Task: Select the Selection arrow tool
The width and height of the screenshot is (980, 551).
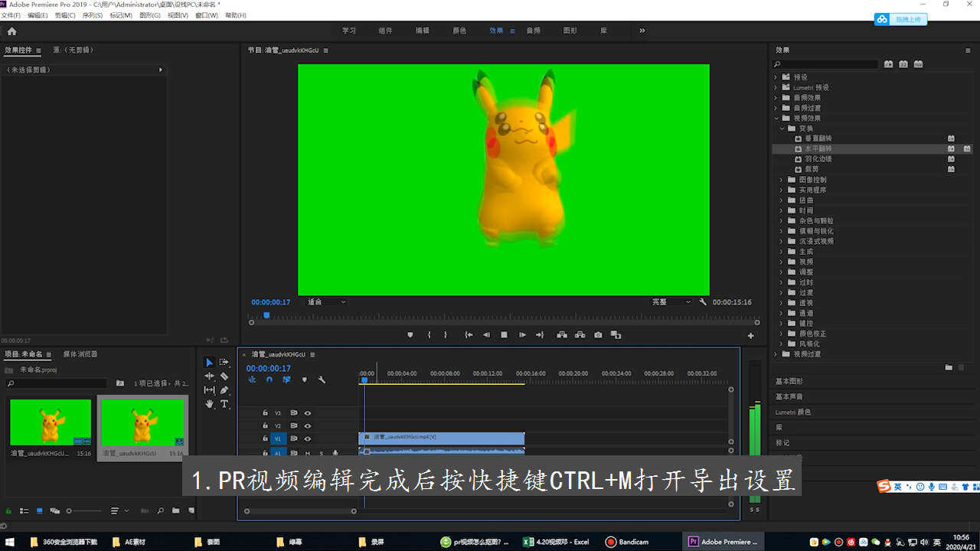Action: click(210, 362)
